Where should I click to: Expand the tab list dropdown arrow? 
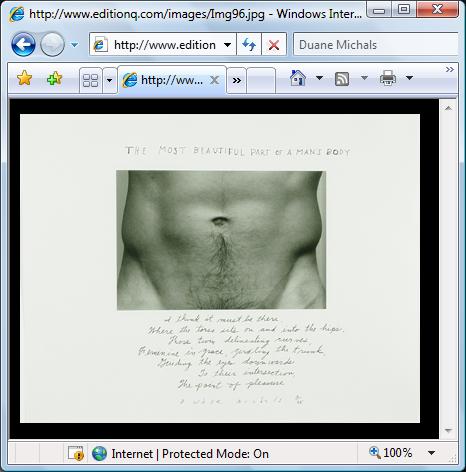pyautogui.click(x=109, y=80)
